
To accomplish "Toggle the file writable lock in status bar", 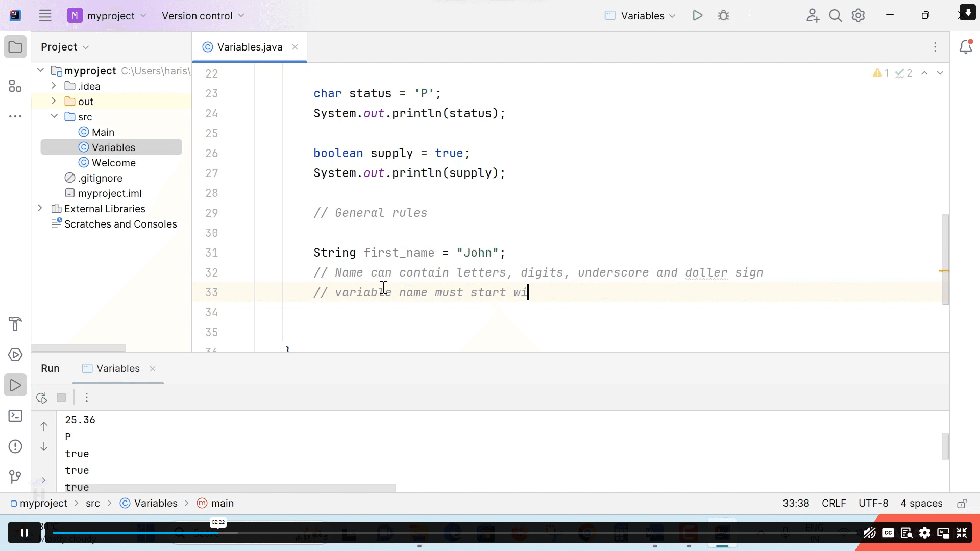I will coord(962,504).
